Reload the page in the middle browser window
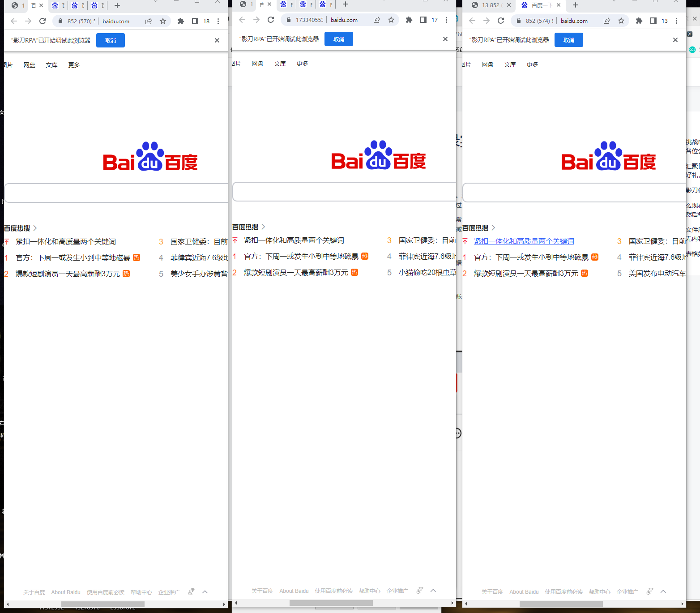The image size is (700, 613). pyautogui.click(x=271, y=20)
